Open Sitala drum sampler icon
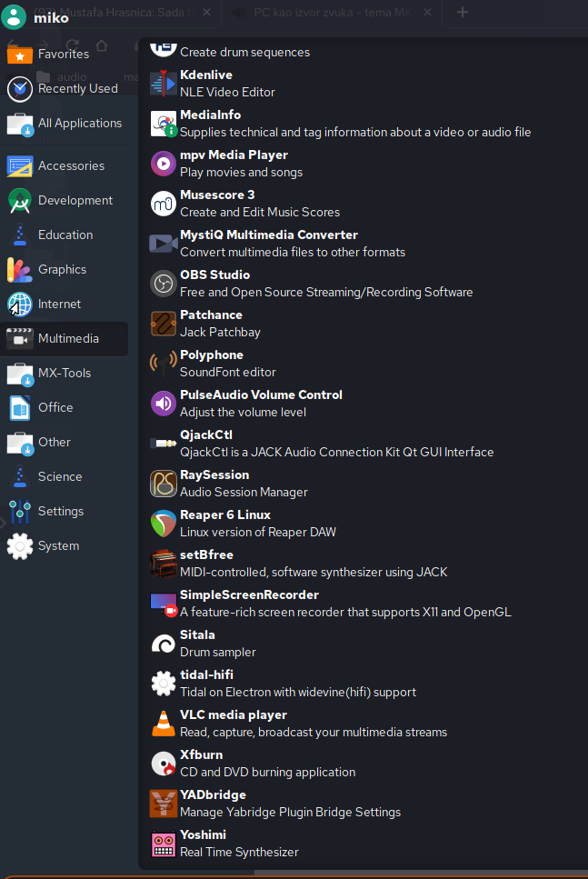The height and width of the screenshot is (879, 588). point(163,644)
